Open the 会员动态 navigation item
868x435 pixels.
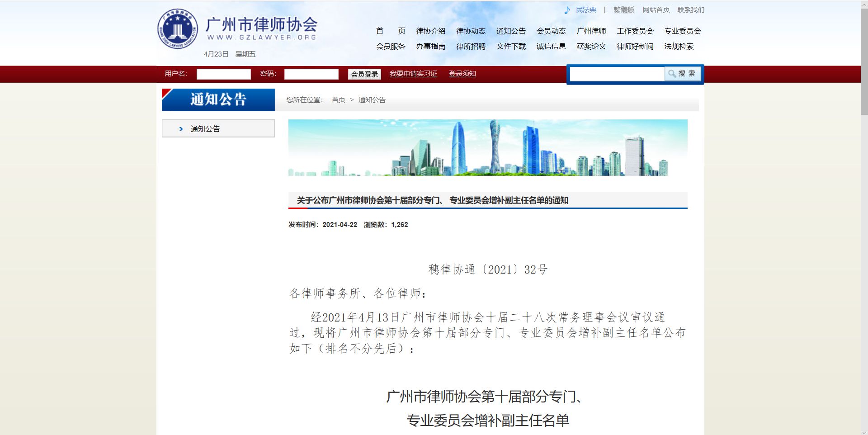551,31
